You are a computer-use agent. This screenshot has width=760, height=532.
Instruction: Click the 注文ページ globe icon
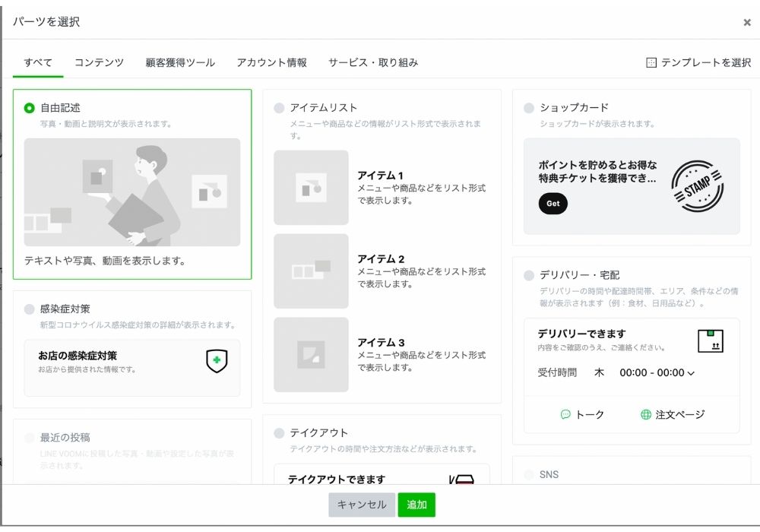click(646, 414)
